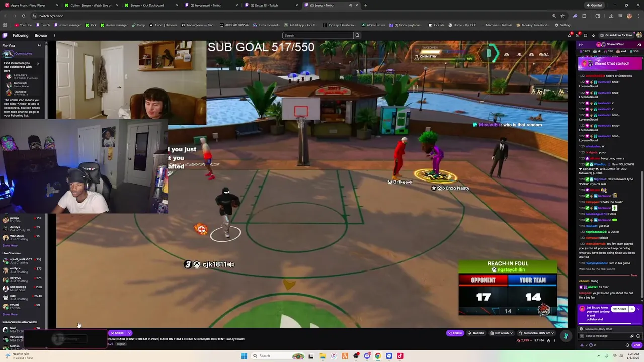Click the share stream icon
Viewport: 644px width, 362px height.
[548, 340]
